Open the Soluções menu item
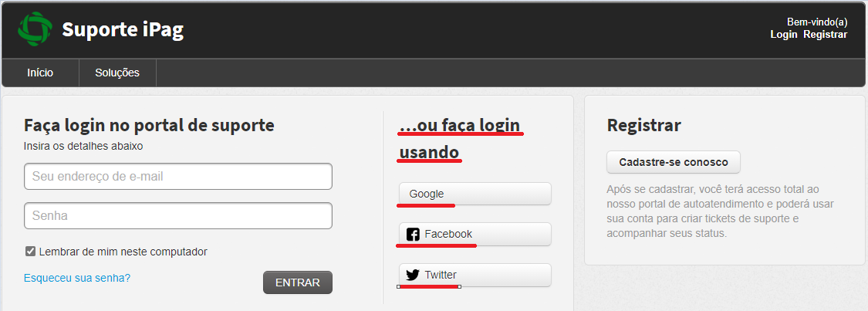The image size is (868, 311). click(x=117, y=73)
